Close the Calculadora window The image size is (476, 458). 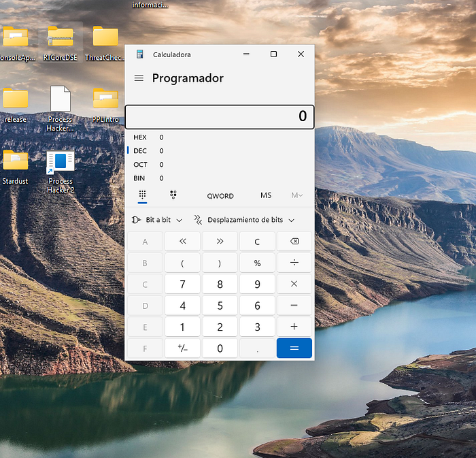pos(301,54)
